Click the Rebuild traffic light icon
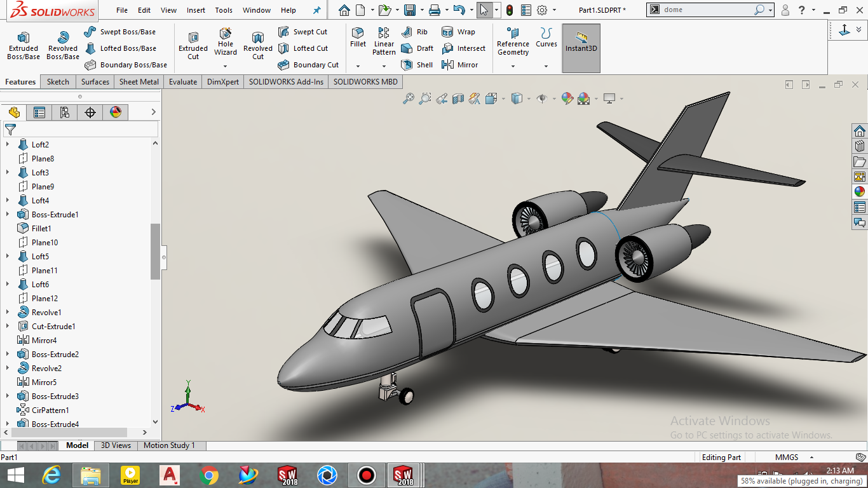This screenshot has height=488, width=868. point(510,10)
